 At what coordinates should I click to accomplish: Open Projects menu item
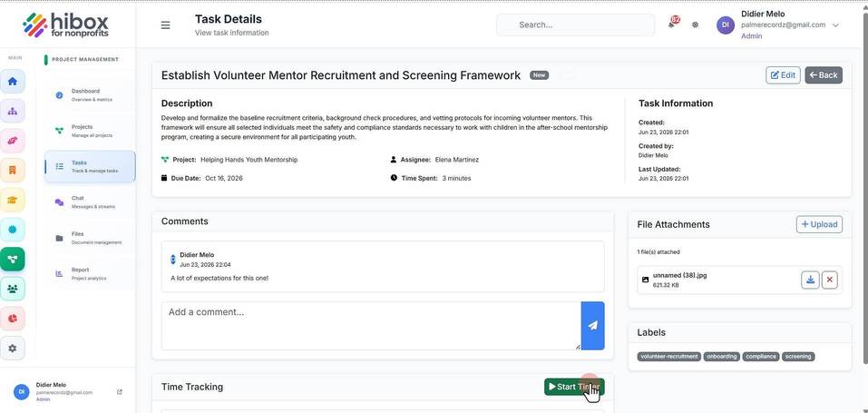(x=90, y=131)
